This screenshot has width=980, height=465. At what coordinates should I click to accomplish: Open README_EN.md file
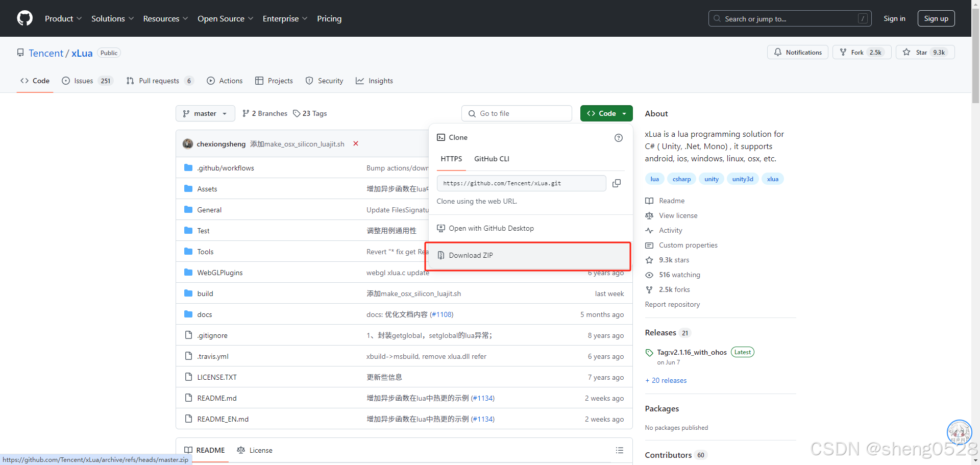coord(223,419)
